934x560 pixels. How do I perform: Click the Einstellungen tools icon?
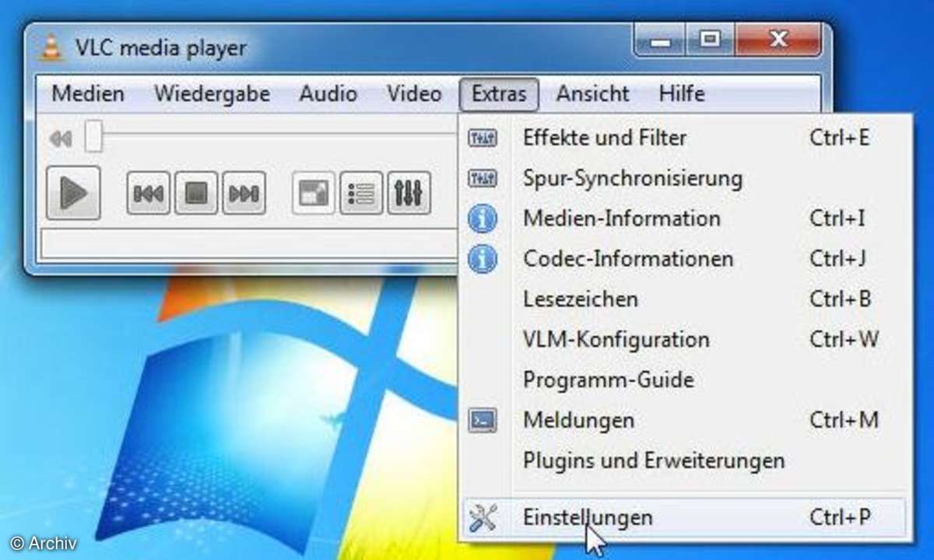tap(483, 517)
